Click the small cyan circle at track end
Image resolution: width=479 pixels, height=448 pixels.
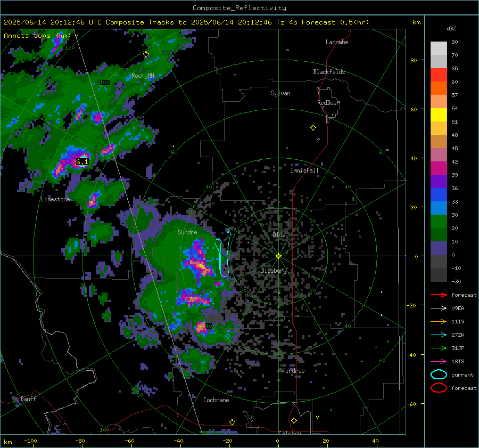tap(228, 231)
